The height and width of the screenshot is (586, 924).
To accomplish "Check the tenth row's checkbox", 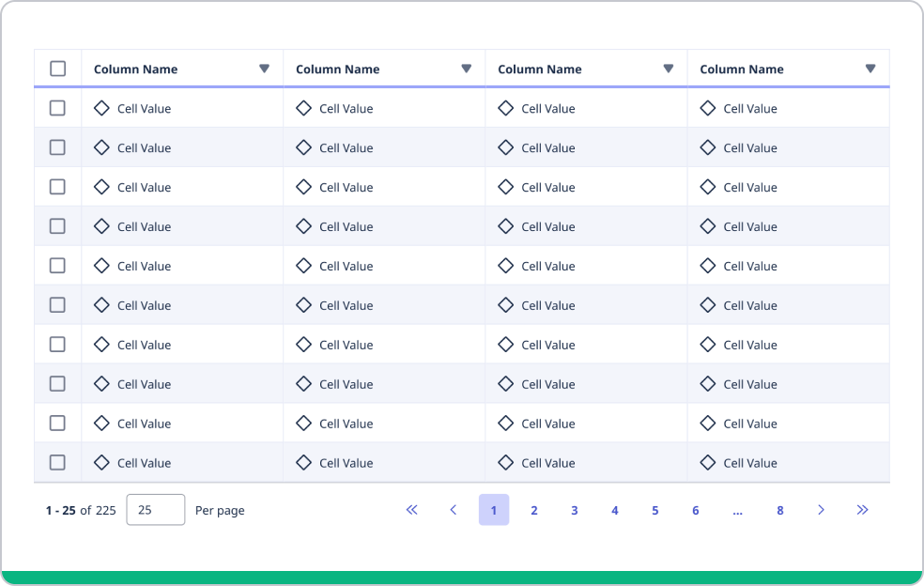I will 58,463.
